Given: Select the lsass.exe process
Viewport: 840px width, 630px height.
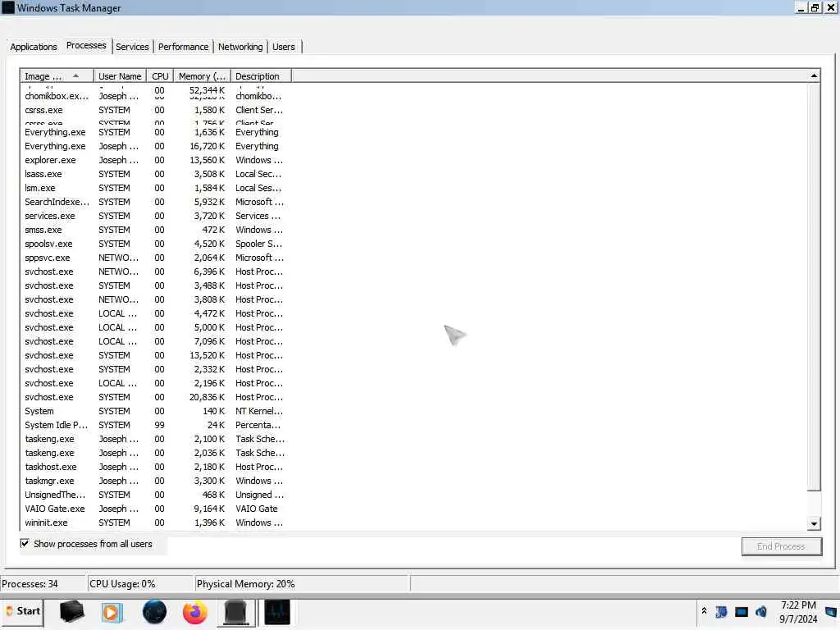Looking at the screenshot, I should tap(154, 174).
